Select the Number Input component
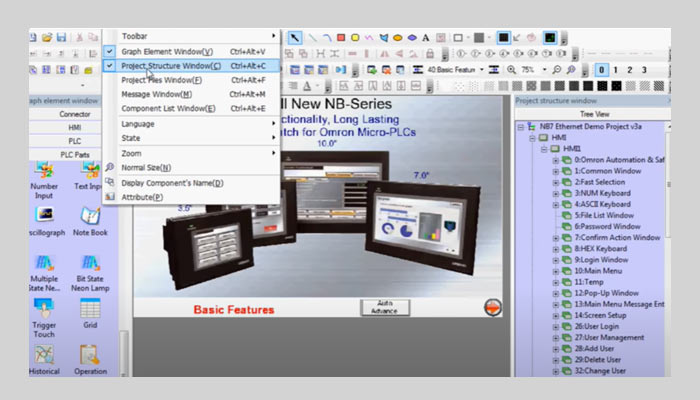This screenshot has height=400, width=700. point(44,181)
